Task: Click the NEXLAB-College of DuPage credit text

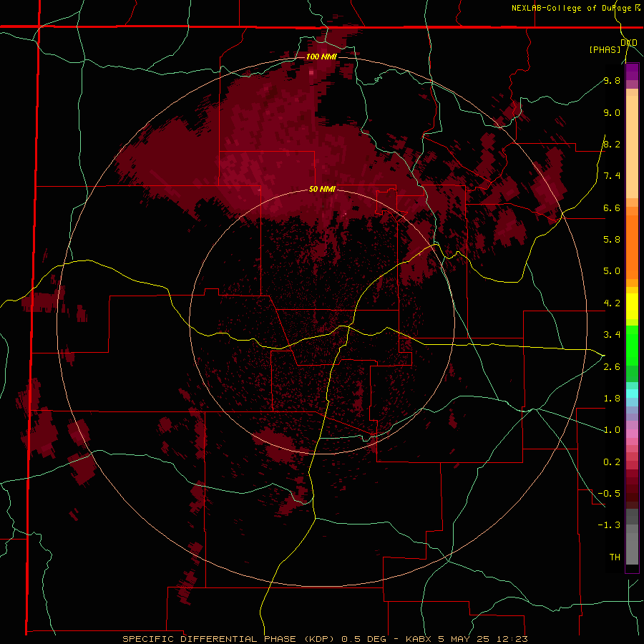Action: [572, 8]
